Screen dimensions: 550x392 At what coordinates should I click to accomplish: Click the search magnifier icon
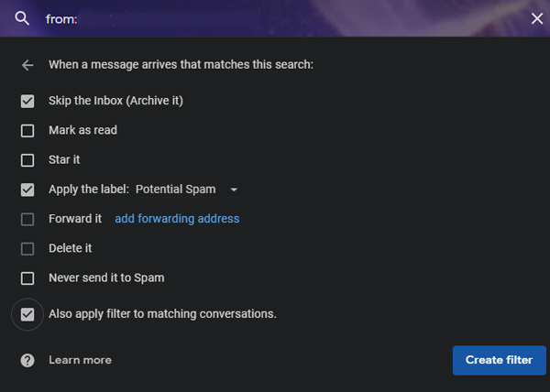point(22,18)
